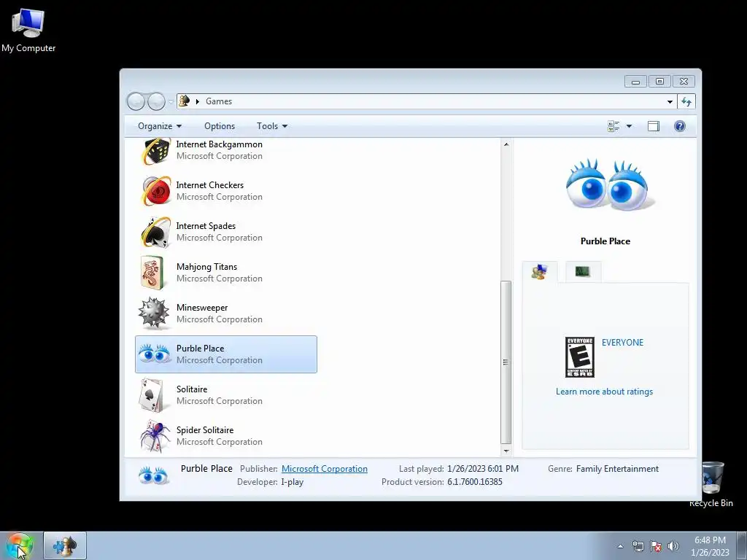The height and width of the screenshot is (560, 747).
Task: Open the Tools menu
Action: (x=272, y=126)
